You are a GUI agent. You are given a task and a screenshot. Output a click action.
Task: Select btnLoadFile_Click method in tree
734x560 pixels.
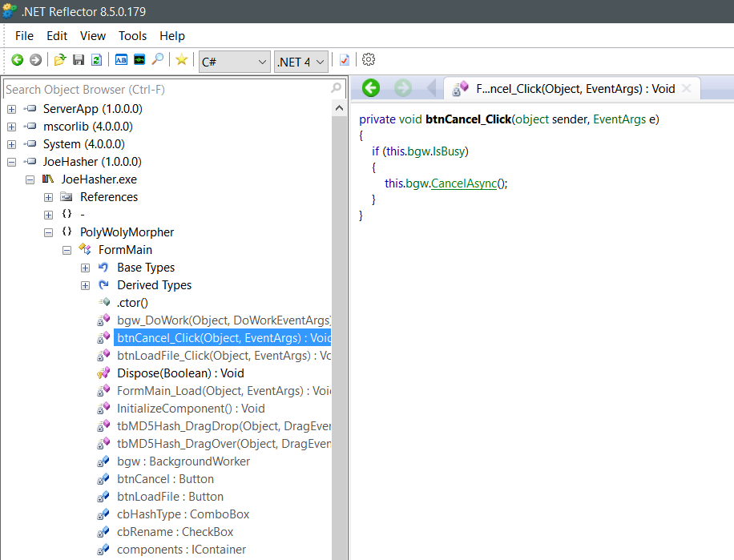224,356
